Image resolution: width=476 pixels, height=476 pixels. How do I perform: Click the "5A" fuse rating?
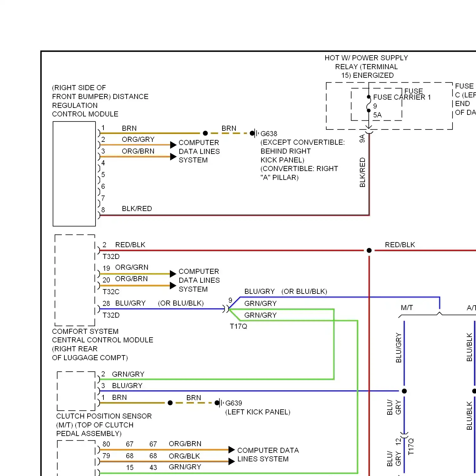[377, 115]
